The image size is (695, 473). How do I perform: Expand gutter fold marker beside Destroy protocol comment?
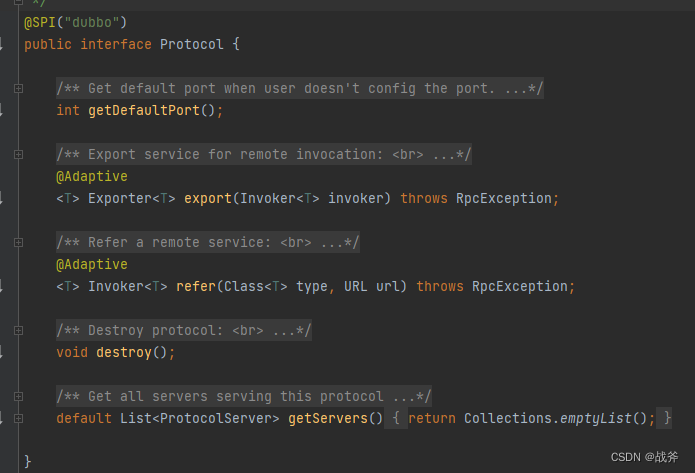18,330
